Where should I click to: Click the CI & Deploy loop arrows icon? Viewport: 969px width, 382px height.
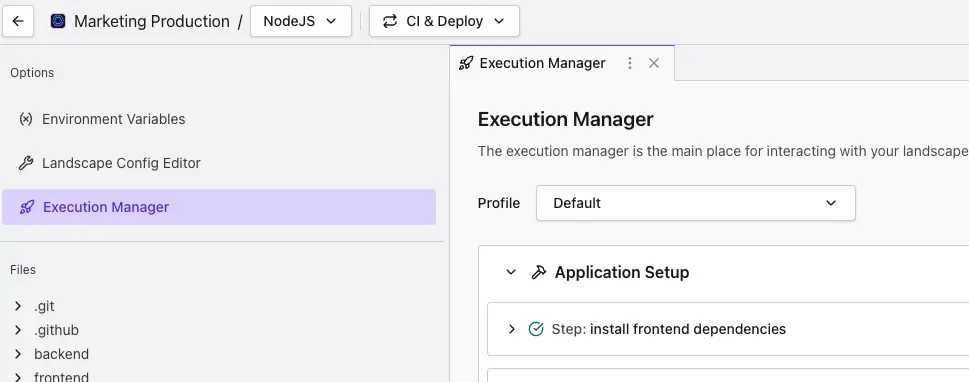pyautogui.click(x=390, y=21)
